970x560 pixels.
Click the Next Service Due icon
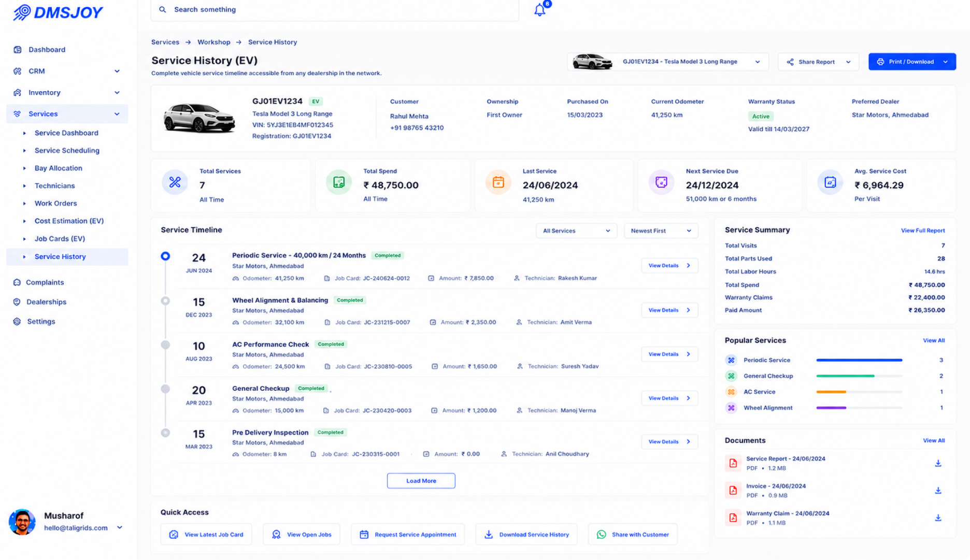(661, 182)
